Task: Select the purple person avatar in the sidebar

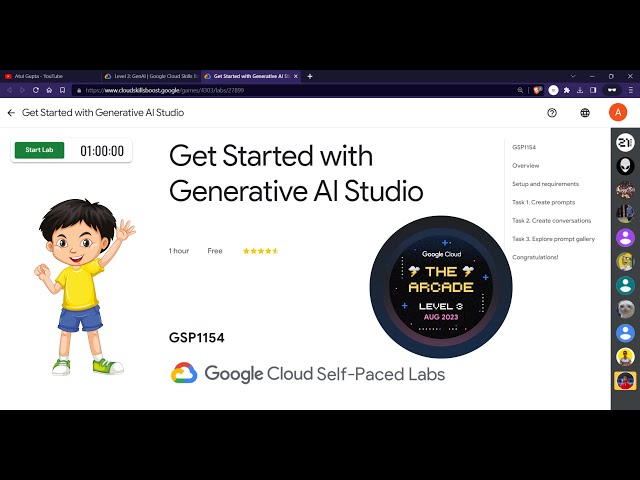Action: (625, 238)
